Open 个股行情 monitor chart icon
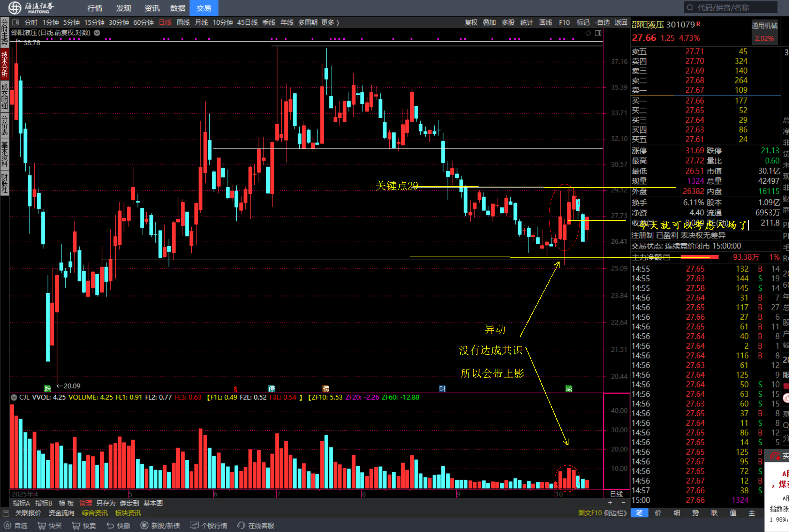Viewport: 789px width, 532px height. coord(194,526)
